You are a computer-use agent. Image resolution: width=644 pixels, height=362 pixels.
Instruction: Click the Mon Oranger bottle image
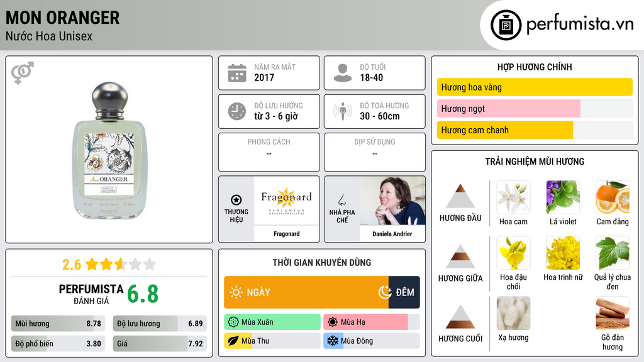pyautogui.click(x=109, y=151)
